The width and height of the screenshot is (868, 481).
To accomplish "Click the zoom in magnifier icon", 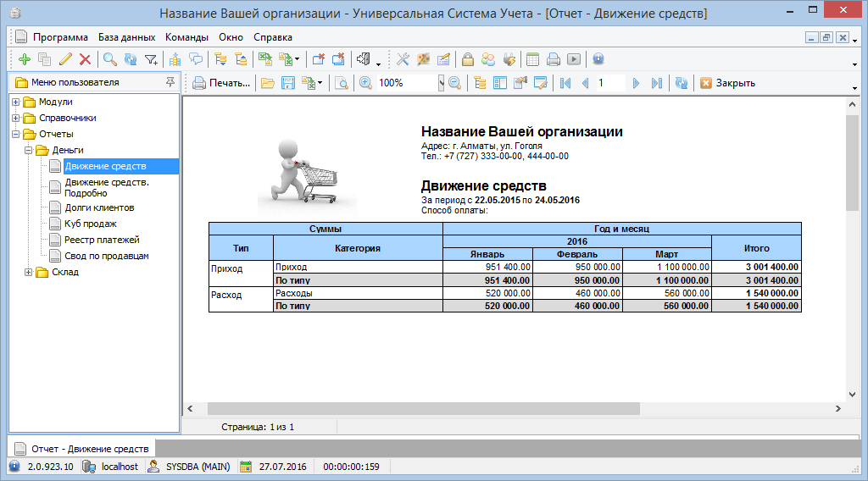I will [365, 83].
